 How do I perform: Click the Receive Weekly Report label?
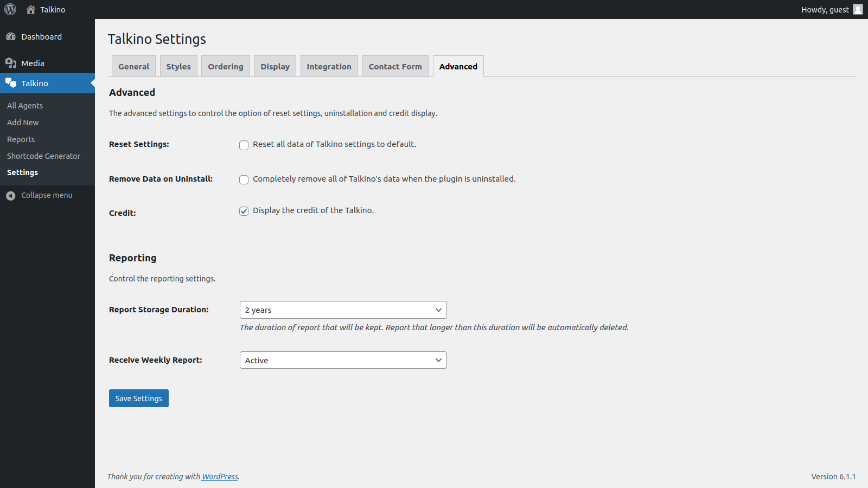click(156, 360)
